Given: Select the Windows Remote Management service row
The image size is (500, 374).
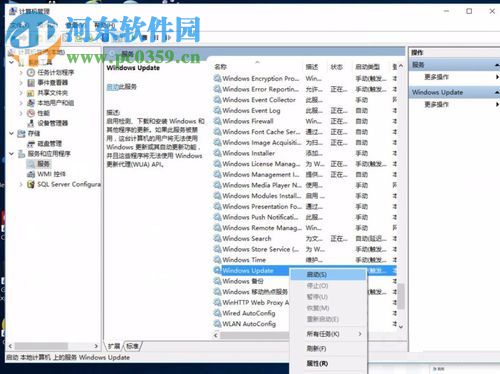Looking at the screenshot, I should 305,228.
